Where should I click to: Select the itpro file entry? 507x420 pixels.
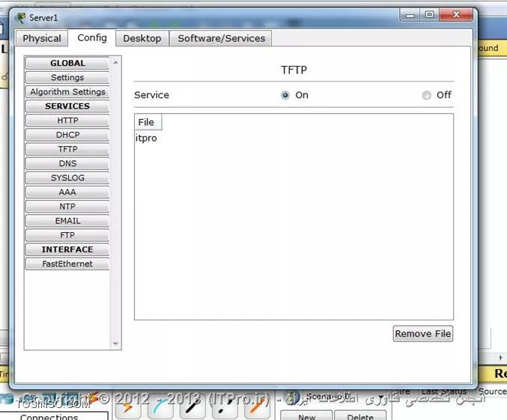click(146, 138)
